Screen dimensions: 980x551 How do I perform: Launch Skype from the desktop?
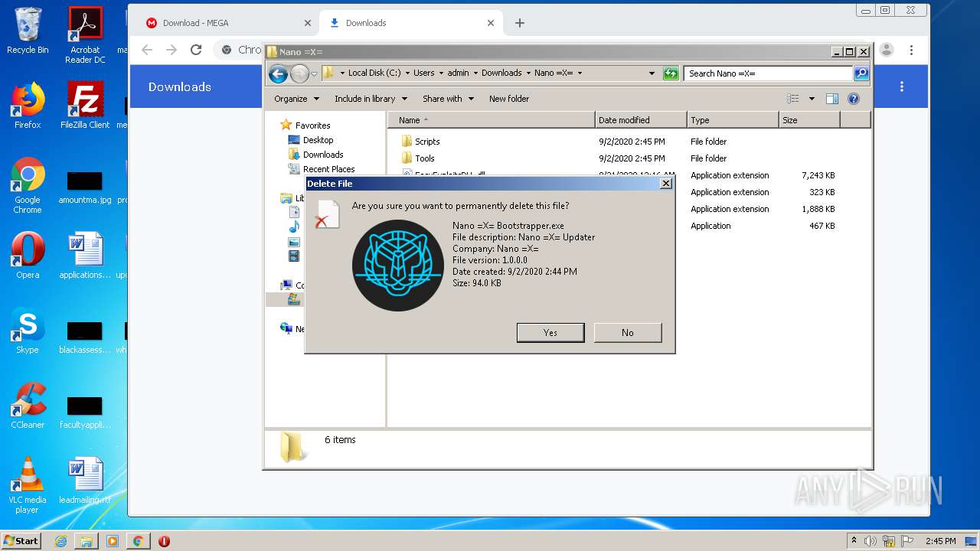click(28, 331)
